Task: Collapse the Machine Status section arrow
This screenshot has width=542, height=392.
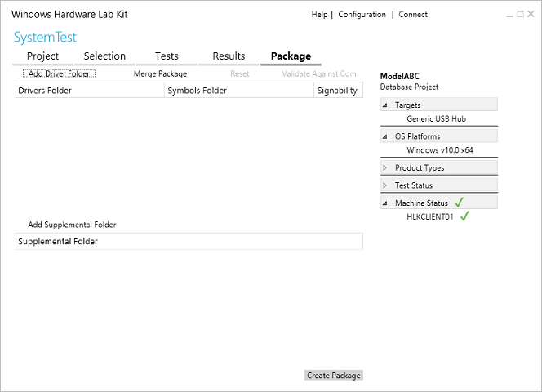Action: tap(384, 203)
